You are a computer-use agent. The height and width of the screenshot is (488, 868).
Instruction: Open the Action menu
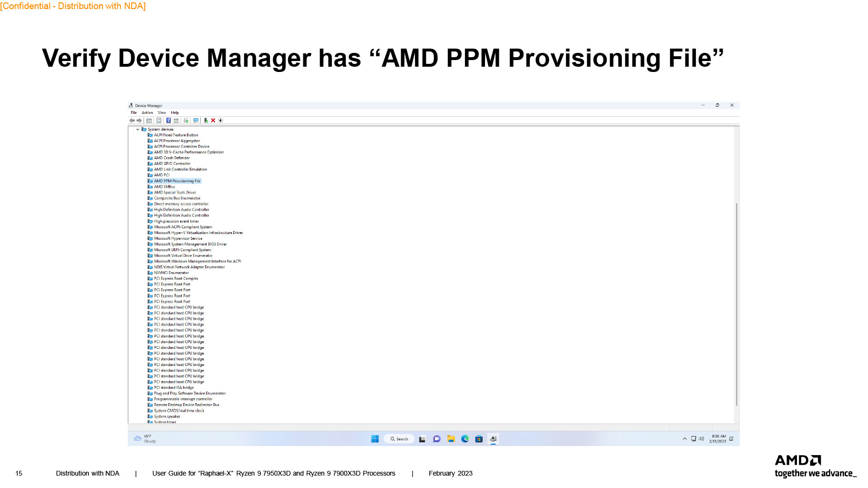pyautogui.click(x=147, y=113)
